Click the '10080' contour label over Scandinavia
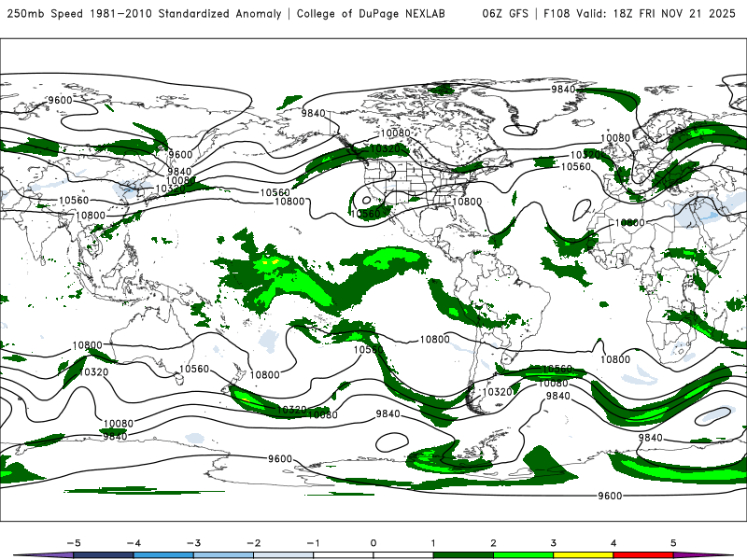Viewport: 747px width, 560px height. (x=615, y=138)
